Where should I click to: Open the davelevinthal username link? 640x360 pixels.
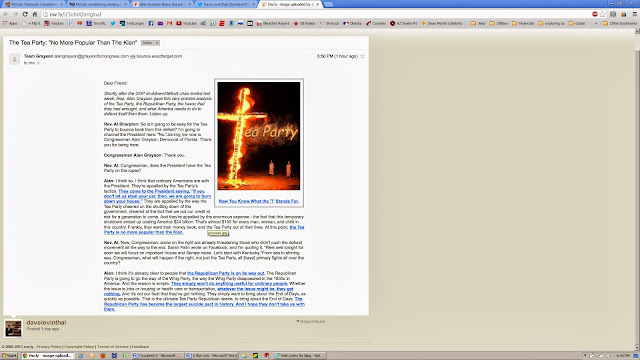tap(46, 322)
